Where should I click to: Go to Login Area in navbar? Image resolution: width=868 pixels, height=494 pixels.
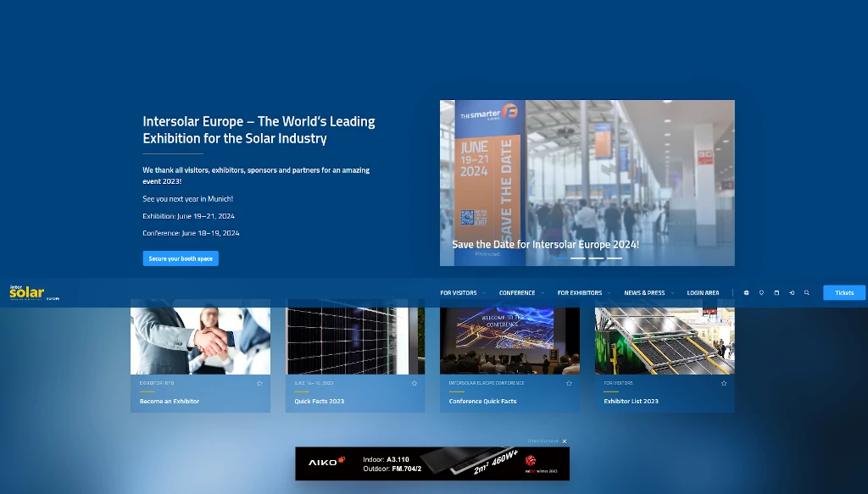click(703, 292)
